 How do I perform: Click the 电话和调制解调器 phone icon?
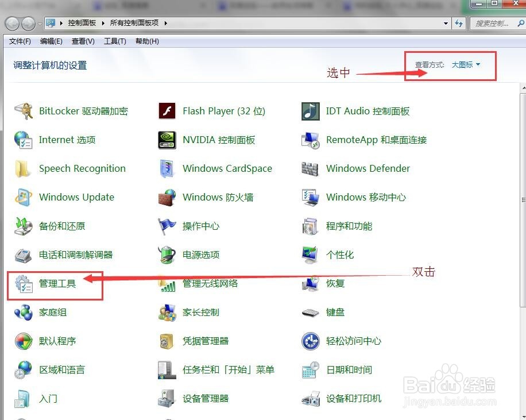point(23,255)
